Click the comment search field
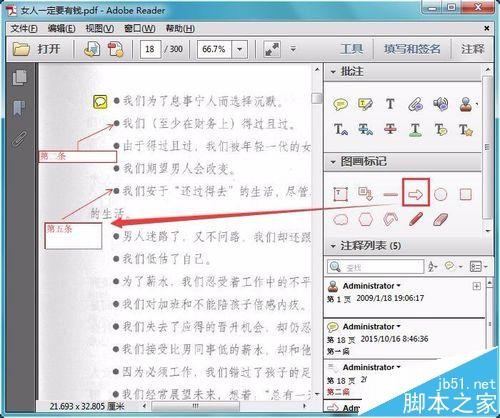The height and width of the screenshot is (418, 500). pos(375,267)
